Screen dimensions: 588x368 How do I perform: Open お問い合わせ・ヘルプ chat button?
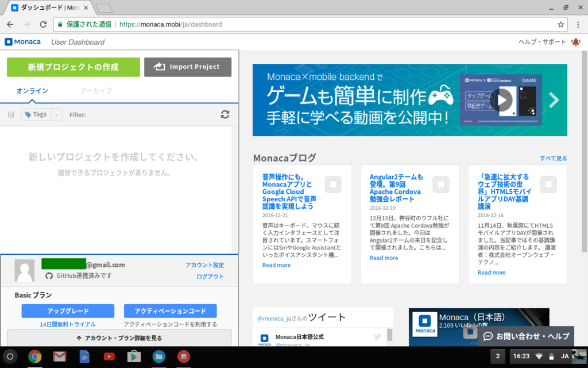tap(526, 336)
